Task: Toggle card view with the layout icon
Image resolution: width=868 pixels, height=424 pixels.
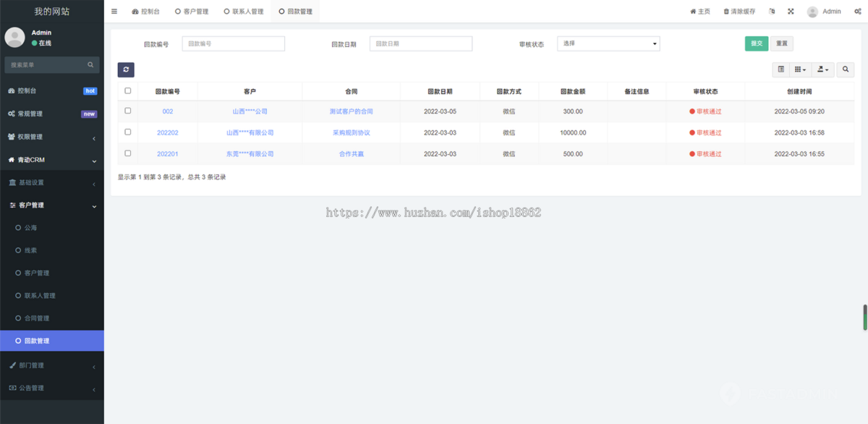Action: pyautogui.click(x=781, y=69)
